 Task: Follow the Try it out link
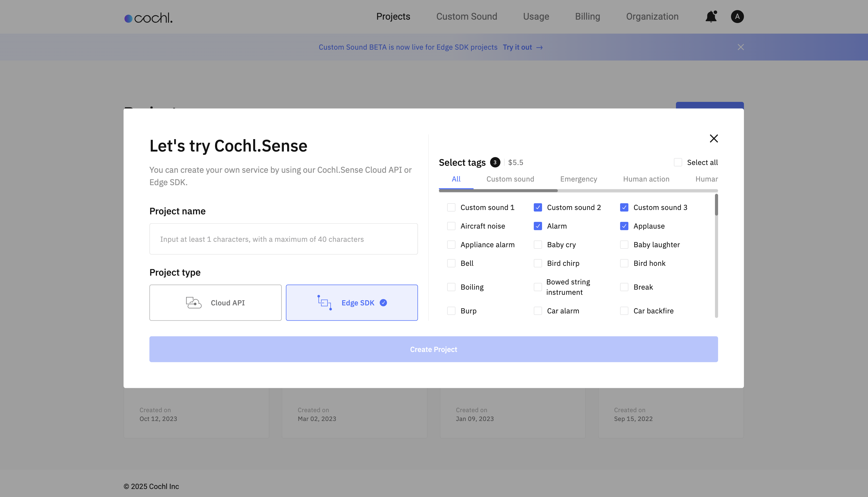pyautogui.click(x=522, y=47)
